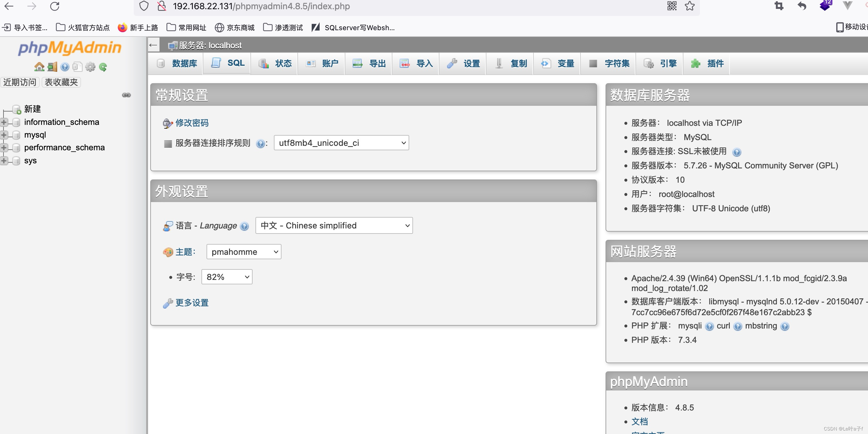Image resolution: width=868 pixels, height=434 pixels.
Task: Click the screenshot crop icon in browser toolbar
Action: pos(779,6)
